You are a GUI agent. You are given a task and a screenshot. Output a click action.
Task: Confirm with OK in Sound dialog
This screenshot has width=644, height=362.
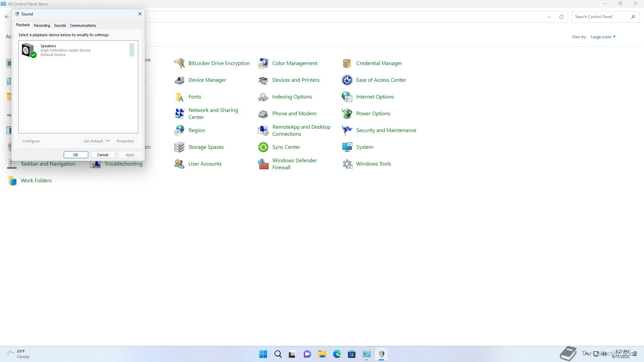click(76, 155)
